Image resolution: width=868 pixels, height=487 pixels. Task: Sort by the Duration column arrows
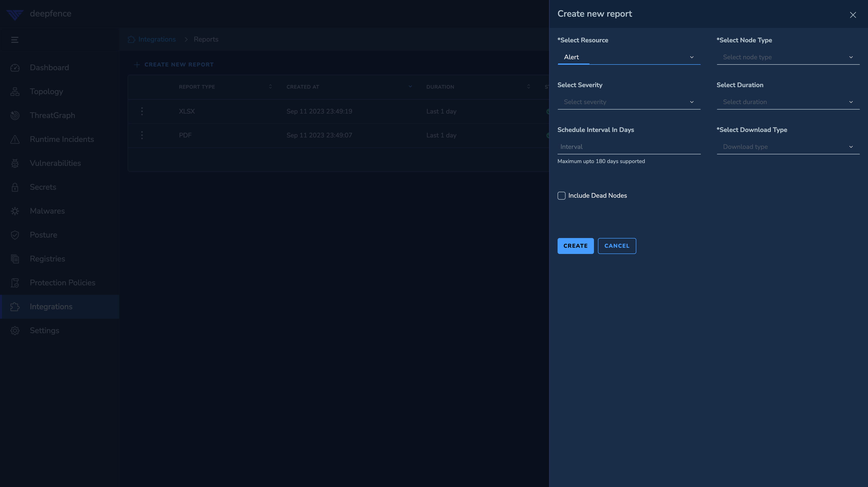point(528,87)
